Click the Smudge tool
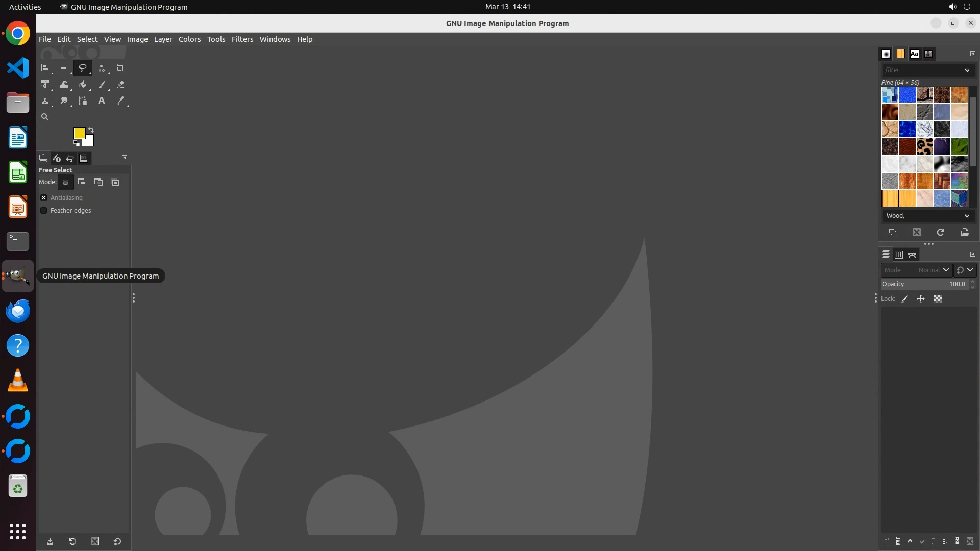This screenshot has height=551, width=980. point(64,101)
